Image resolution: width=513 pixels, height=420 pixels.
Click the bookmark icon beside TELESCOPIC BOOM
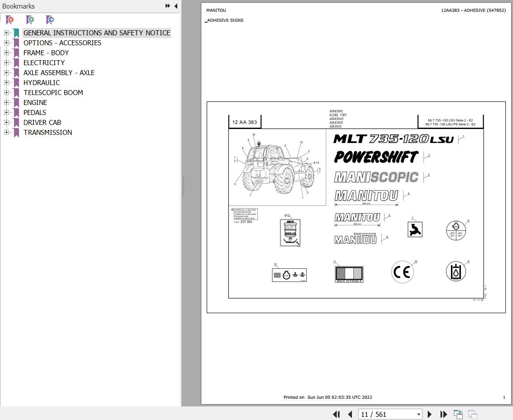coord(16,93)
